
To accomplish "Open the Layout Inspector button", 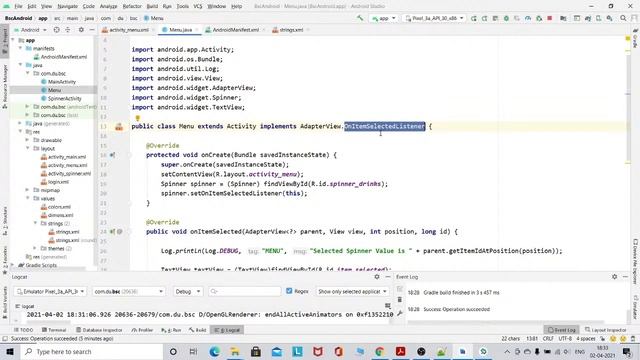I will (605, 330).
